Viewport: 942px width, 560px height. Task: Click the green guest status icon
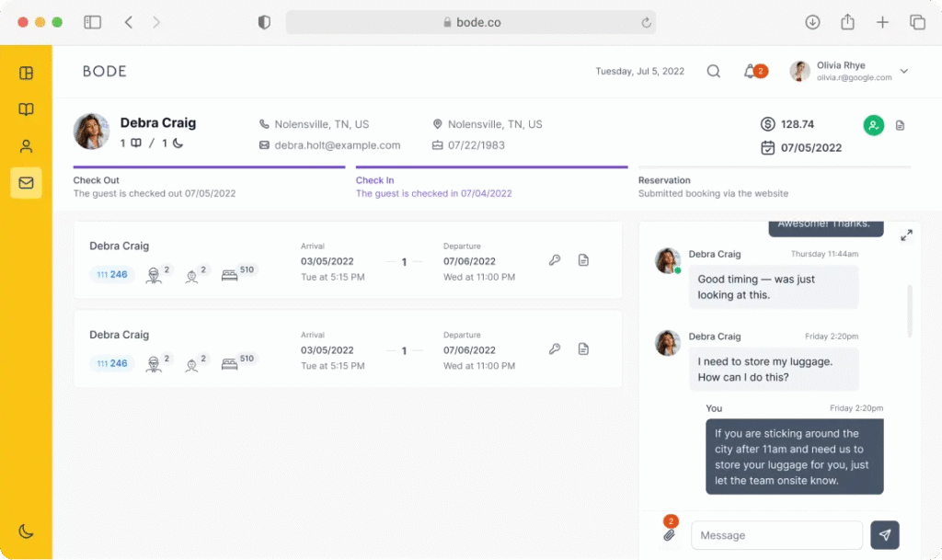pyautogui.click(x=874, y=125)
